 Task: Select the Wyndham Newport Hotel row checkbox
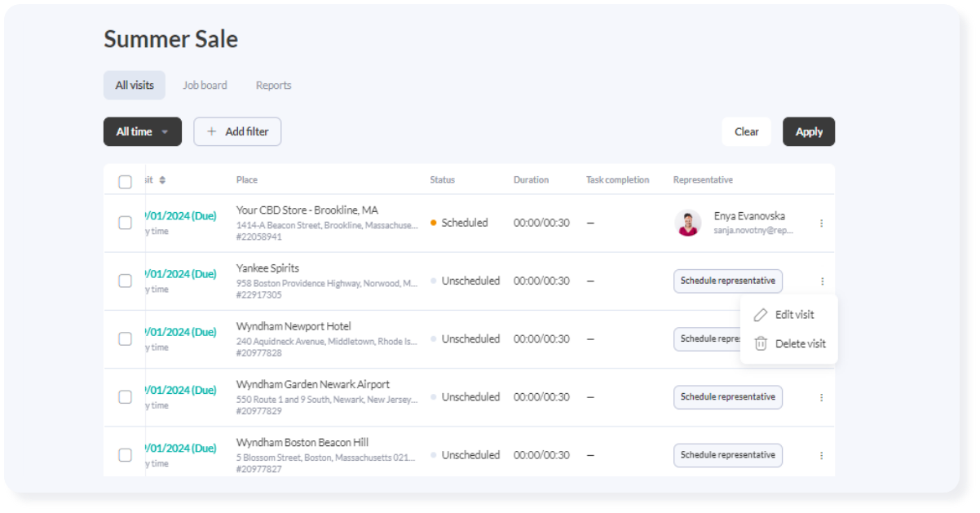[x=125, y=338]
